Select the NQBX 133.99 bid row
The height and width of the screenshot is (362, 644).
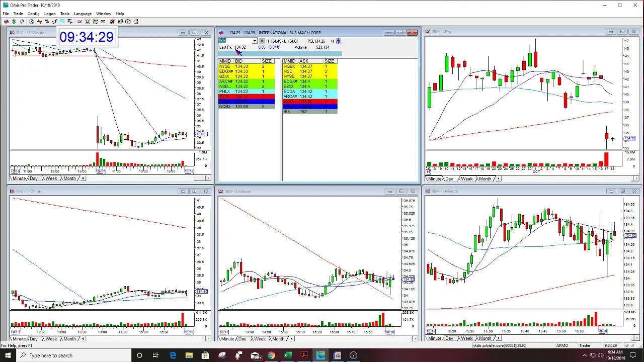tap(246, 107)
